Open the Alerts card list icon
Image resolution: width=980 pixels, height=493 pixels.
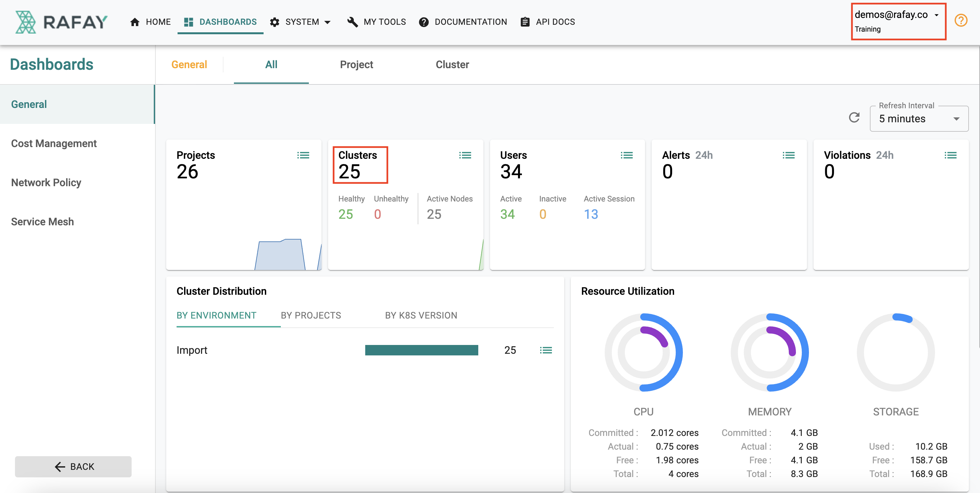point(789,155)
